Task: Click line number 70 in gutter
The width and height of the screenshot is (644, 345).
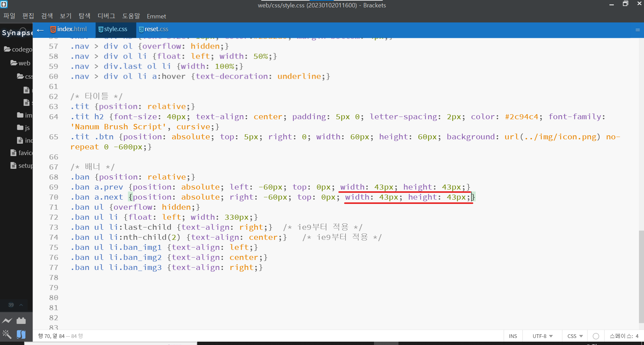Action: 53,197
